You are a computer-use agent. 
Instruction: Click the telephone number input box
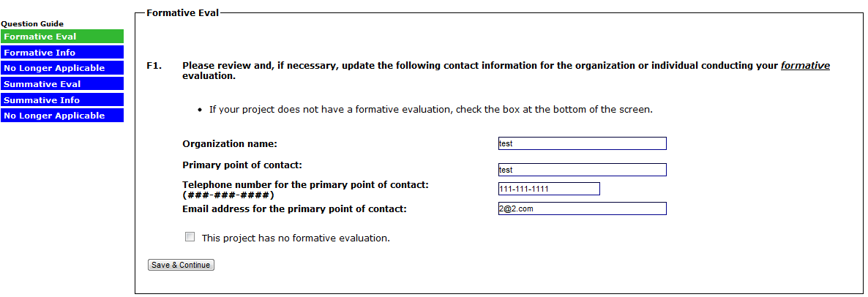point(548,189)
